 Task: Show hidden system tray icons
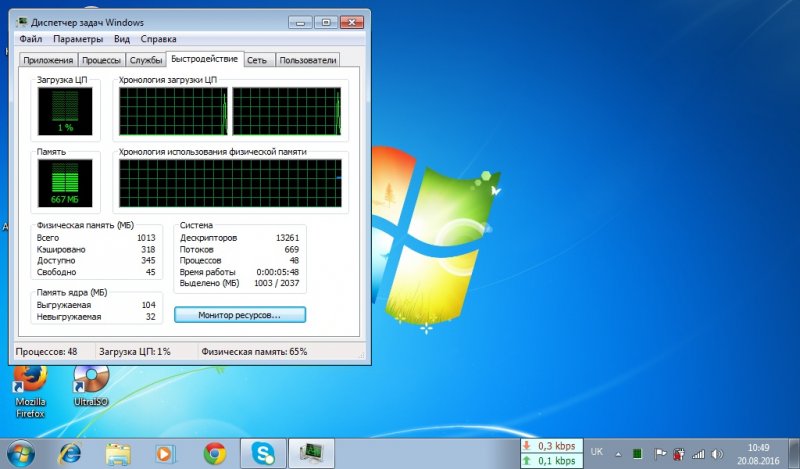point(617,453)
